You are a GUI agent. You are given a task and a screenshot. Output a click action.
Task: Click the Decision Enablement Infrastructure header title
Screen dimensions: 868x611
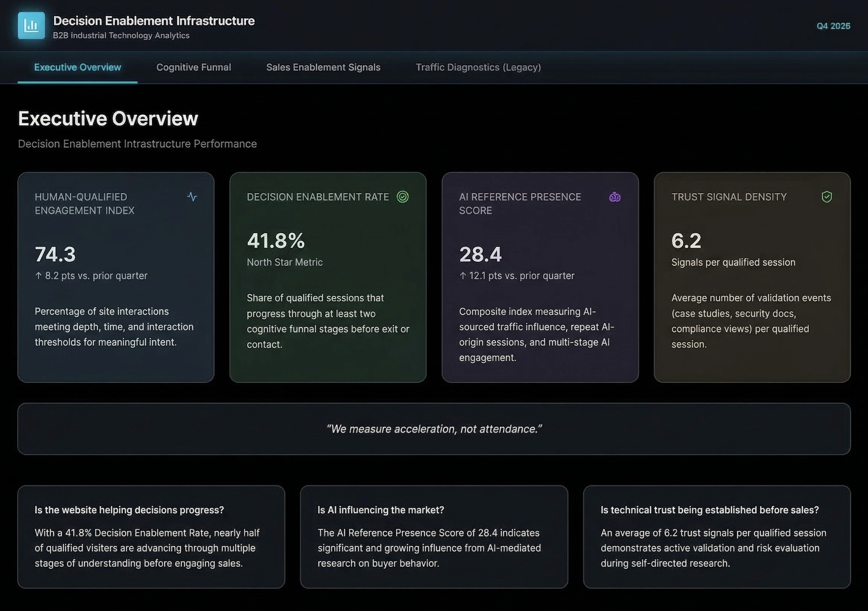pos(154,21)
